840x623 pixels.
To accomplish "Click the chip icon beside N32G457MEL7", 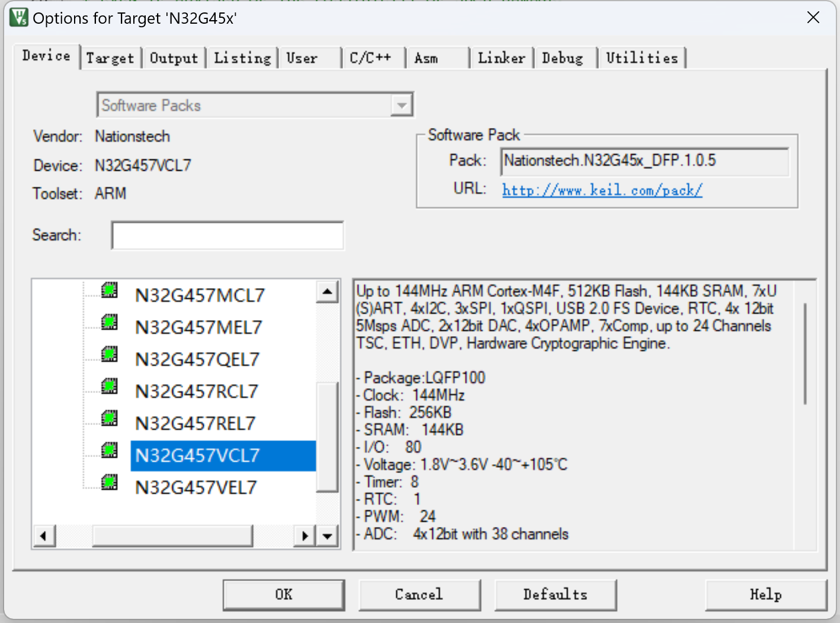I will tap(110, 322).
